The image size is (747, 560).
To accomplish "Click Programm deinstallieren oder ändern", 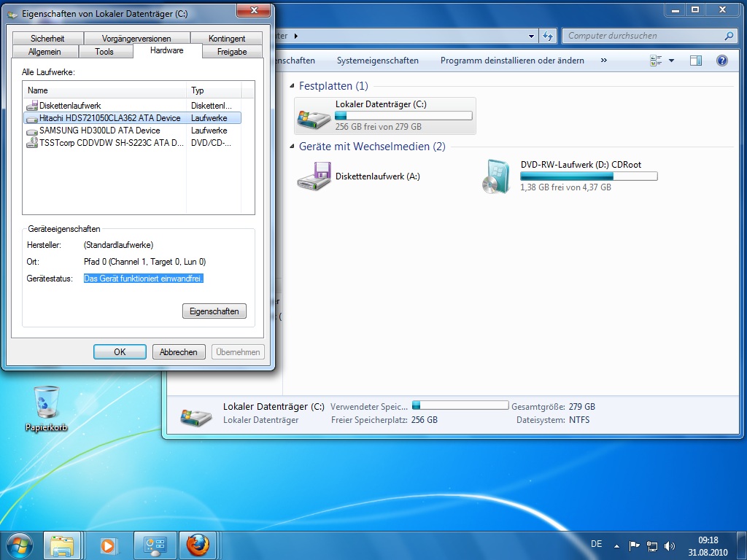I will [x=512, y=61].
